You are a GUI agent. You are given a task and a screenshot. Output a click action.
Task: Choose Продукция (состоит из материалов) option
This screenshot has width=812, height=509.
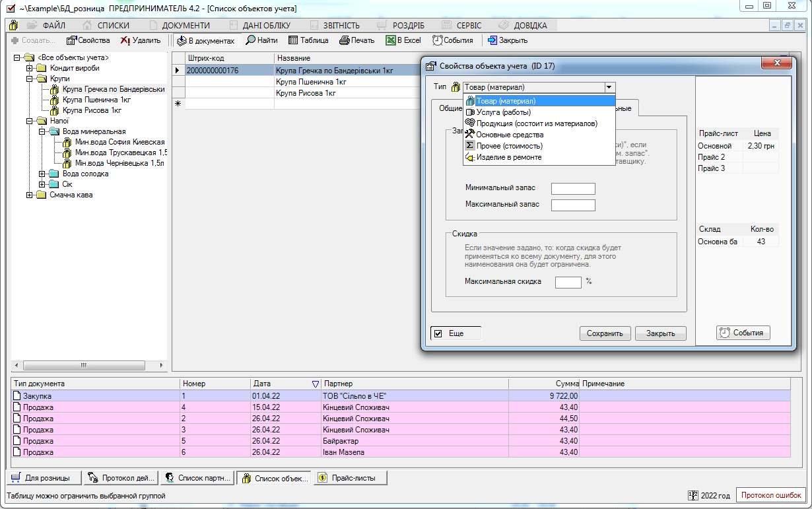[539, 123]
